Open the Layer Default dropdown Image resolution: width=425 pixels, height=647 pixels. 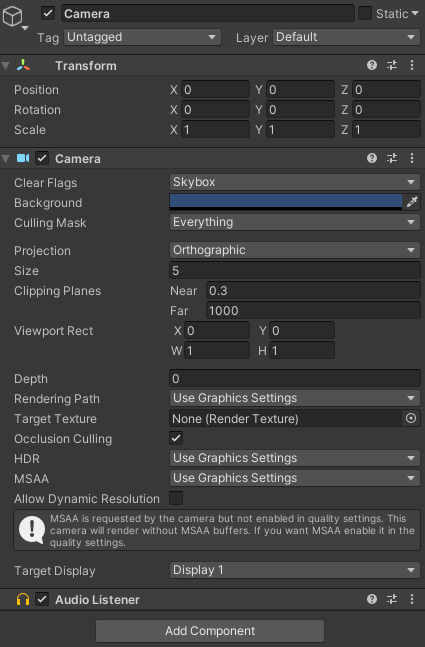pyautogui.click(x=346, y=37)
